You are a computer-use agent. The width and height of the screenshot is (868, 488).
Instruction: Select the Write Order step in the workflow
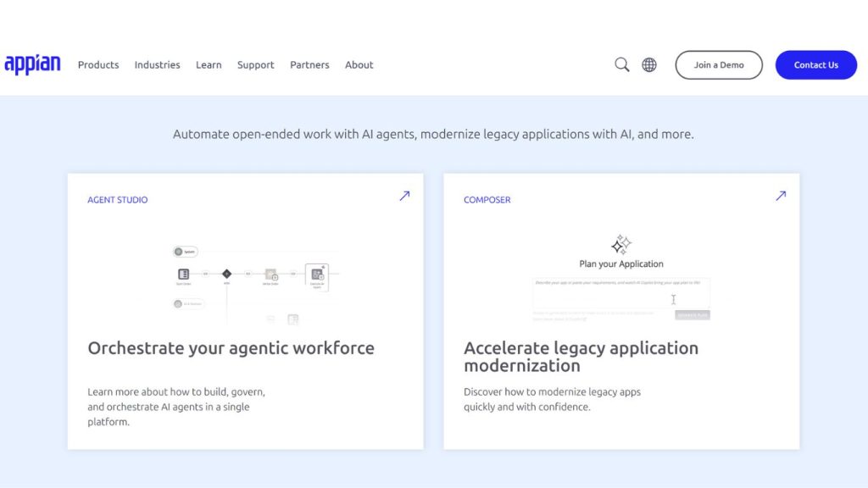(x=271, y=274)
